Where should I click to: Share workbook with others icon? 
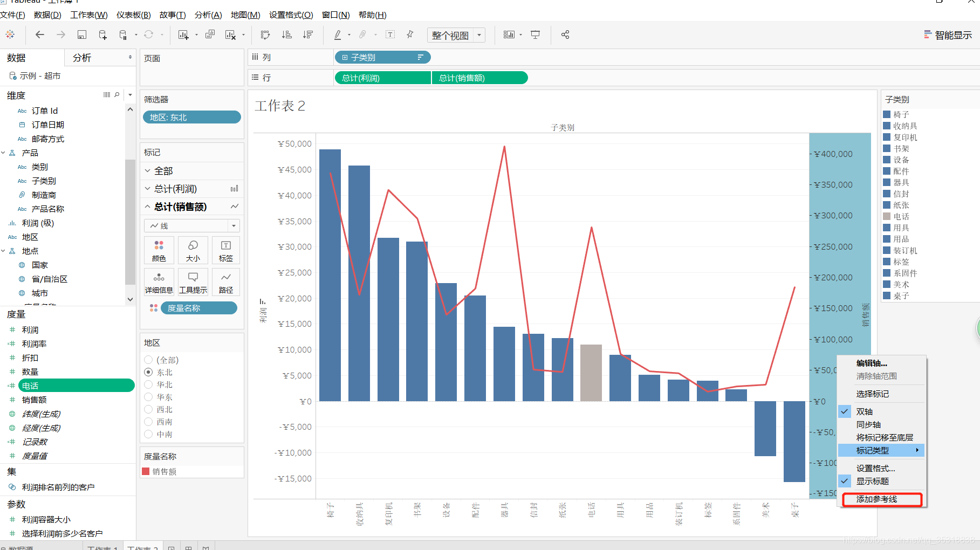[565, 35]
